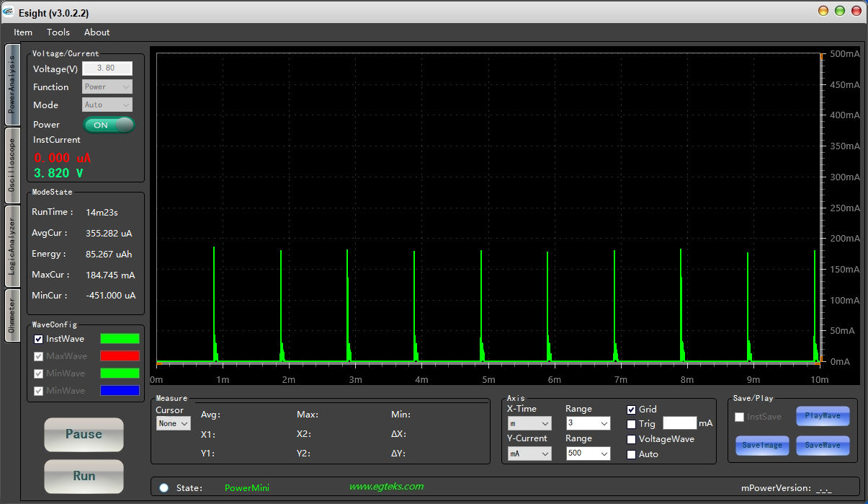Screen dimensions: 868x504
Task: Click the green InstWave color swatch
Action: pos(120,339)
